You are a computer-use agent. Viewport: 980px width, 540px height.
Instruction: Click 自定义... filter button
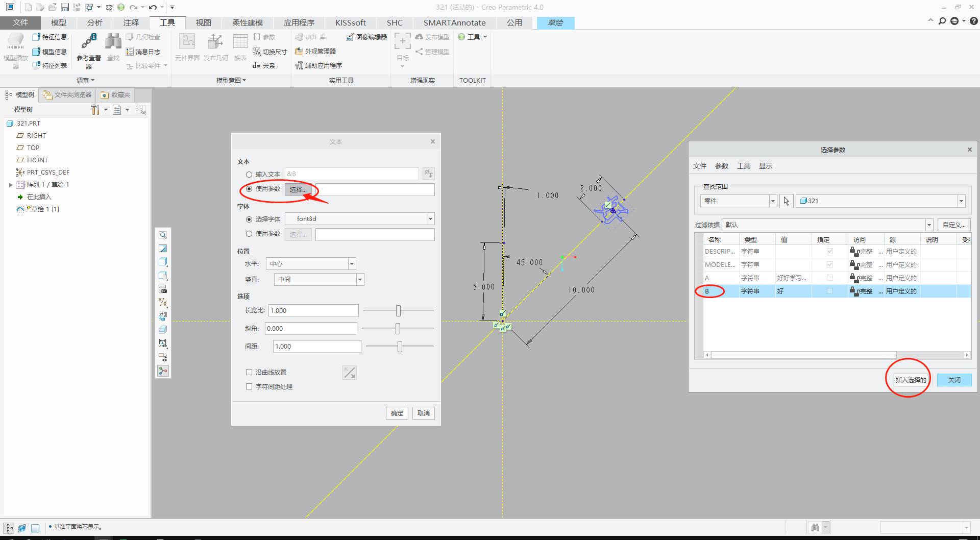tap(954, 225)
